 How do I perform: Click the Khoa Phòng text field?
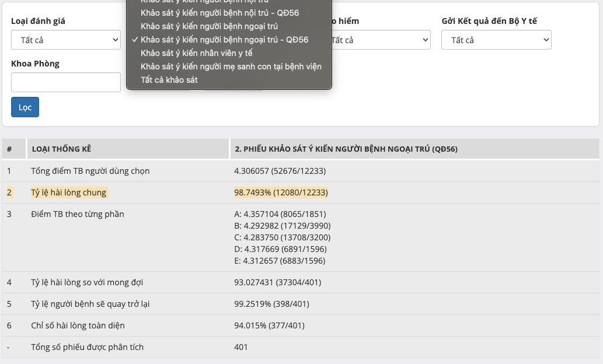click(x=65, y=82)
